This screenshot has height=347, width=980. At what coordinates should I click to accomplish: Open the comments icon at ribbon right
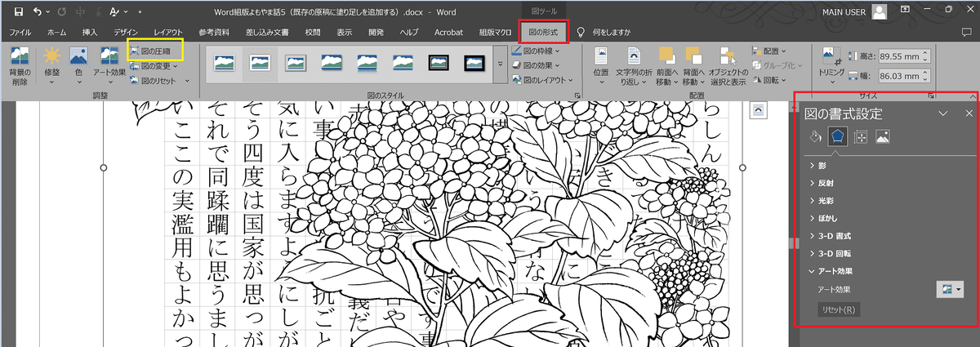966,33
